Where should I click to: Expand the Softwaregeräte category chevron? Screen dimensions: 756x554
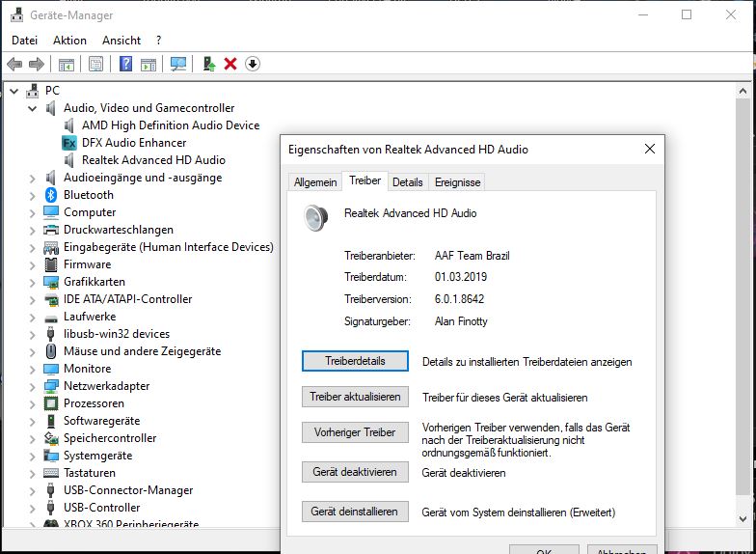(33, 421)
